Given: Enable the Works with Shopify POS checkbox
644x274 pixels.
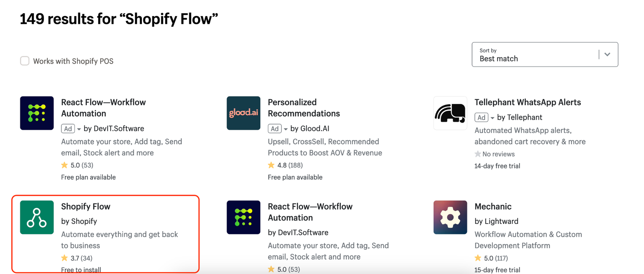Looking at the screenshot, I should (25, 61).
